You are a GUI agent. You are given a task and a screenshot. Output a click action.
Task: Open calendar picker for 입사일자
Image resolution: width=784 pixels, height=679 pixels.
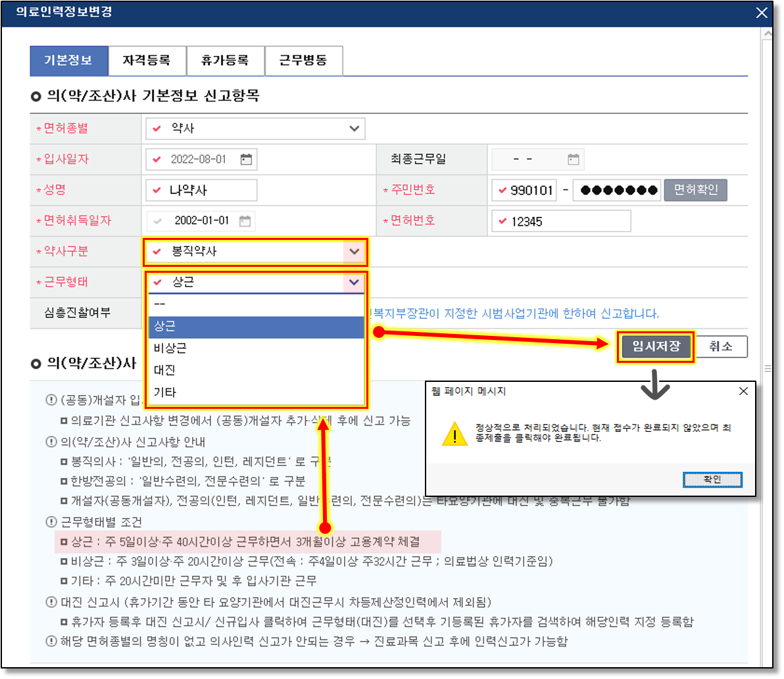click(246, 160)
